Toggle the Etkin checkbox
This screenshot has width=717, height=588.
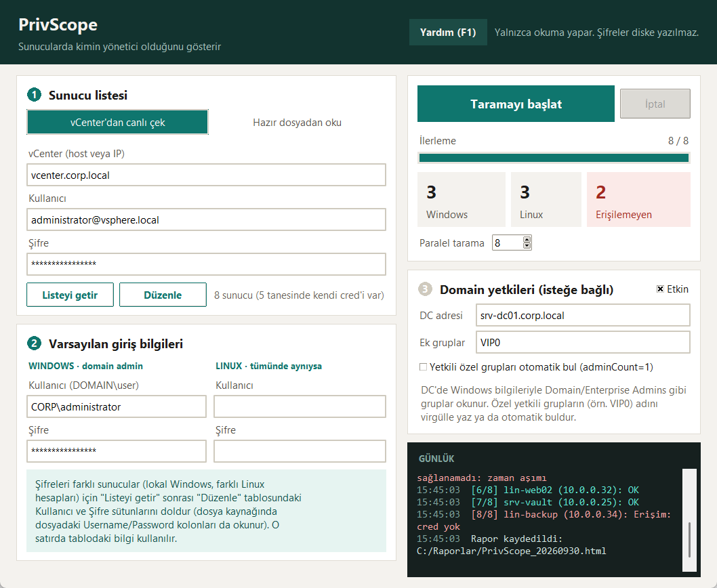(660, 289)
